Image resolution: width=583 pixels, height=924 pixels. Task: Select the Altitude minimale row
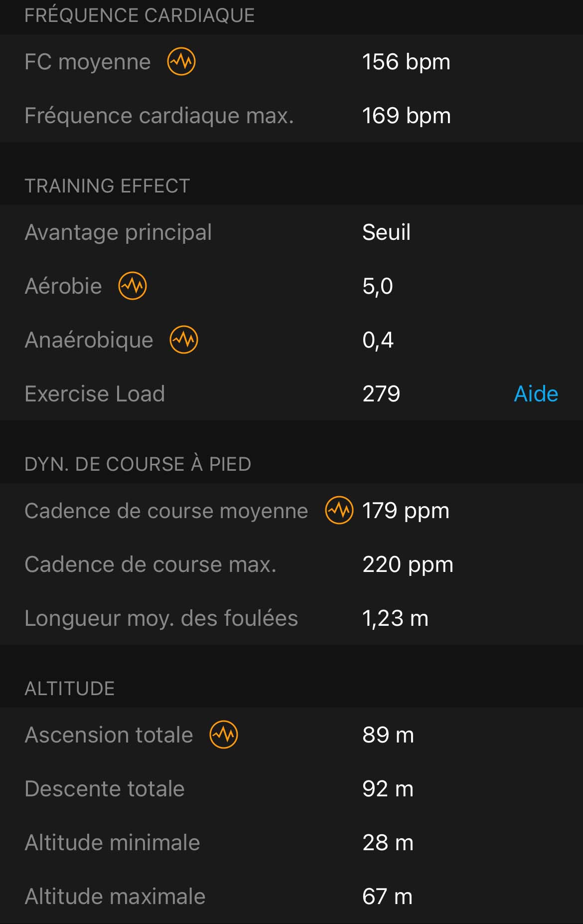(291, 843)
